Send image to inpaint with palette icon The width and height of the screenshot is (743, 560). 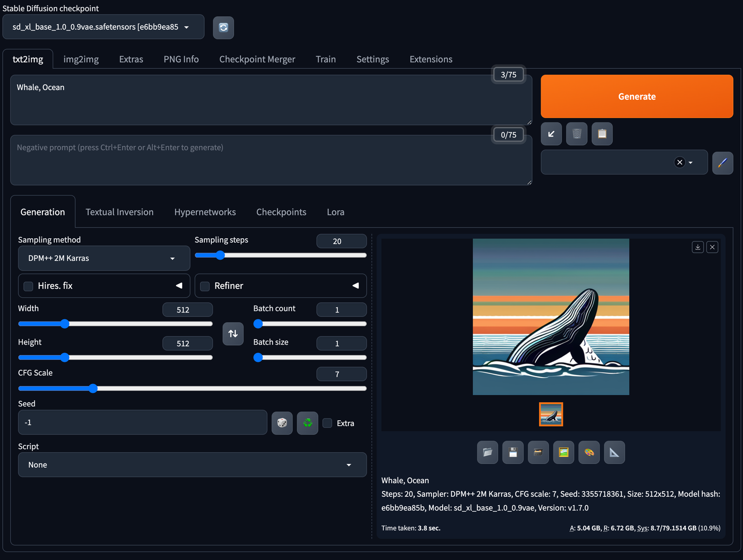(x=589, y=452)
